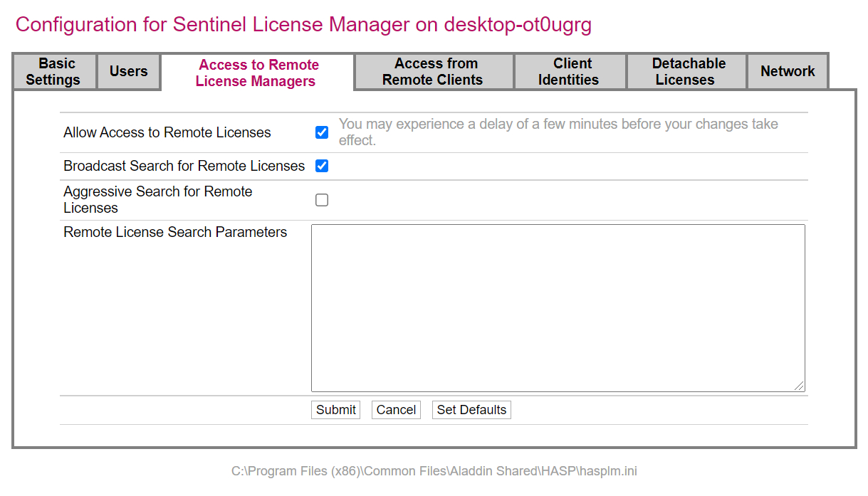Open the Basic Settings tab

(x=54, y=72)
